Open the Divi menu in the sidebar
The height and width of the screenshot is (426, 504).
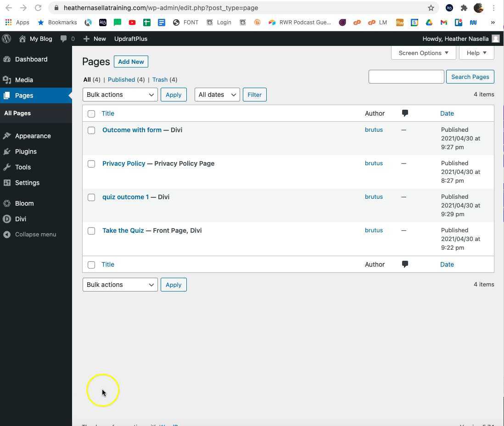[x=21, y=219]
